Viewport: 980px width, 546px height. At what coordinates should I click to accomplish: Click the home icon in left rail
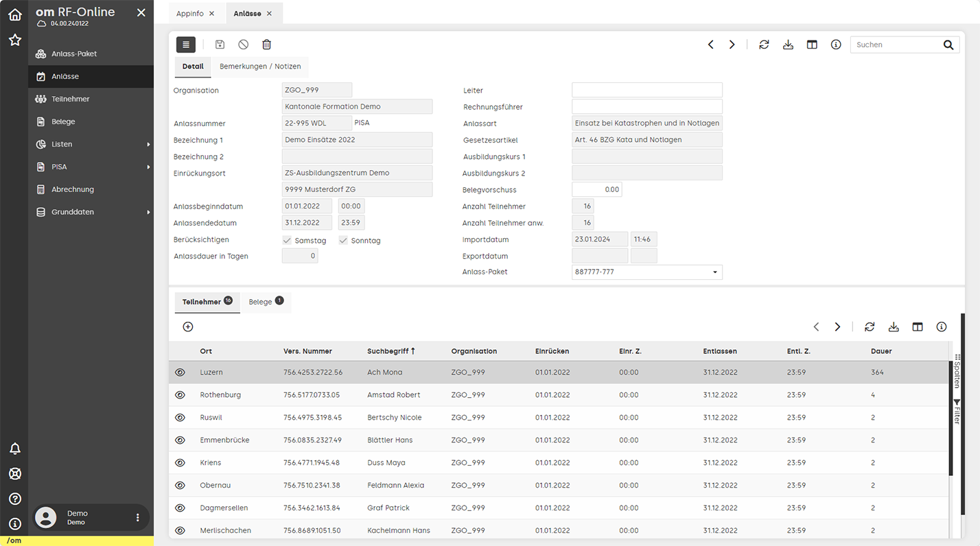click(x=14, y=14)
